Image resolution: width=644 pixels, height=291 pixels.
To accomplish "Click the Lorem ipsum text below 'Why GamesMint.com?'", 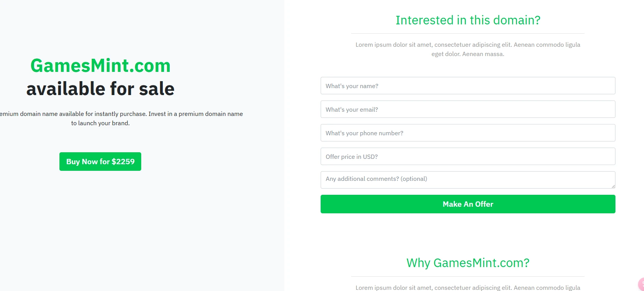I will (468, 288).
